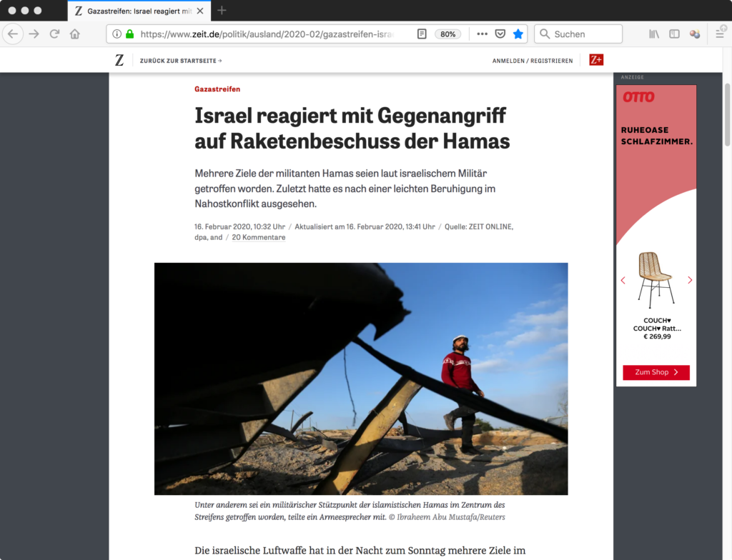Click the red Z+ subscription icon

coord(596,60)
